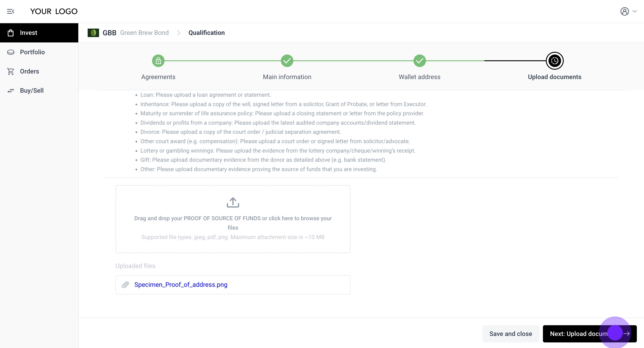Click the breadcrumb chevron separator
Screen dimensions: 644x348
click(x=178, y=33)
